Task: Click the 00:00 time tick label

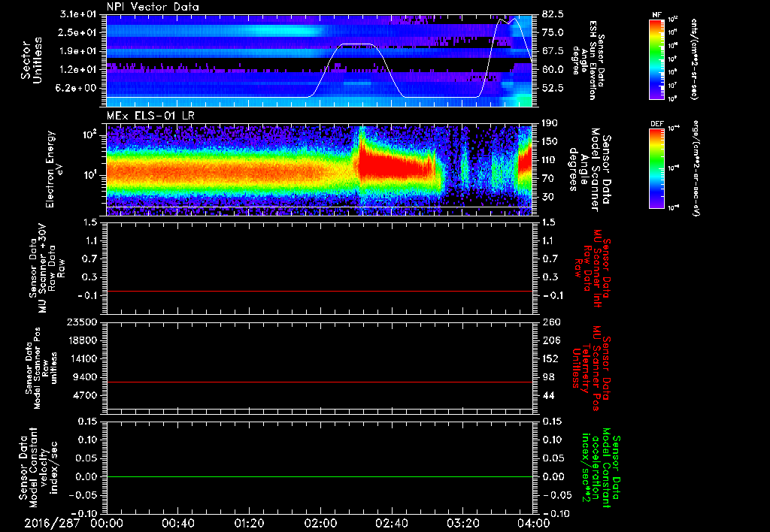Action: tap(107, 524)
